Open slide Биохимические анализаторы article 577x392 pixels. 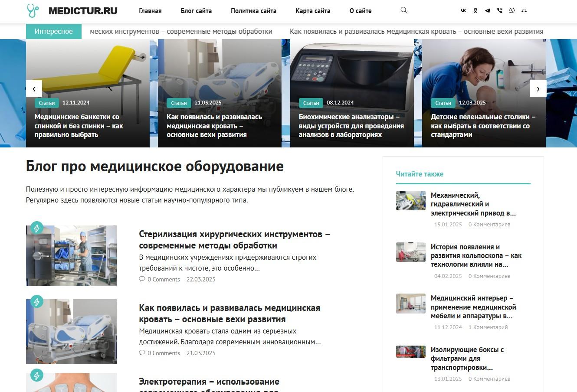pos(351,126)
